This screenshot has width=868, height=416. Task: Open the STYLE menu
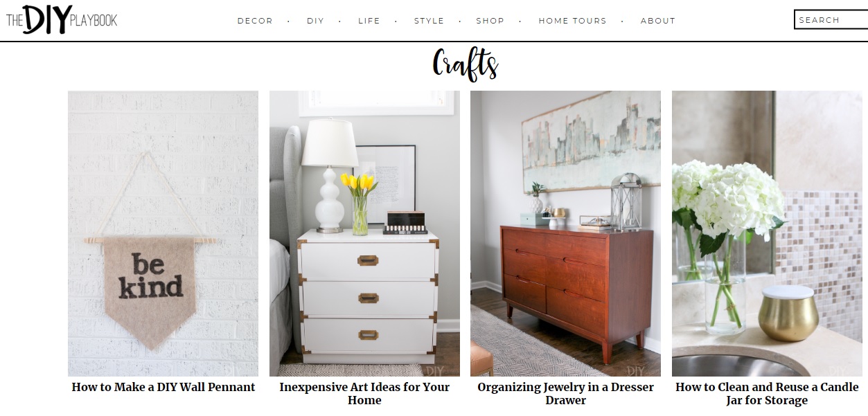coord(429,21)
